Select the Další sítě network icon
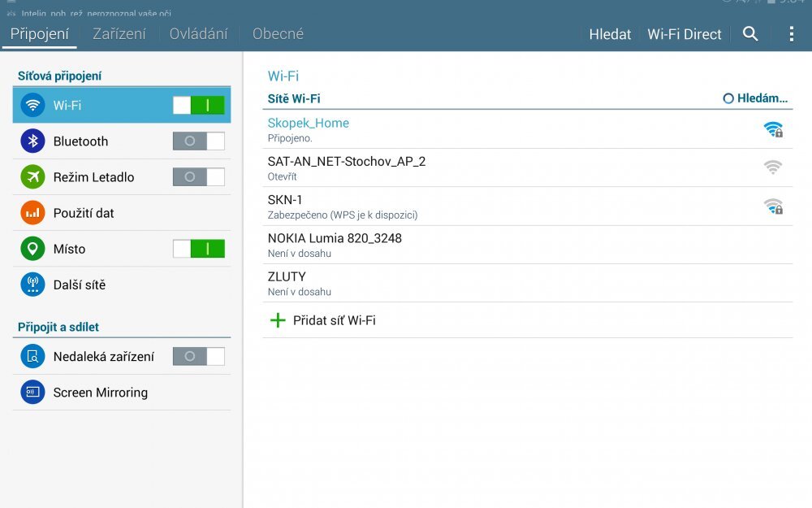Screen dimensions: 812x508 click(32, 284)
